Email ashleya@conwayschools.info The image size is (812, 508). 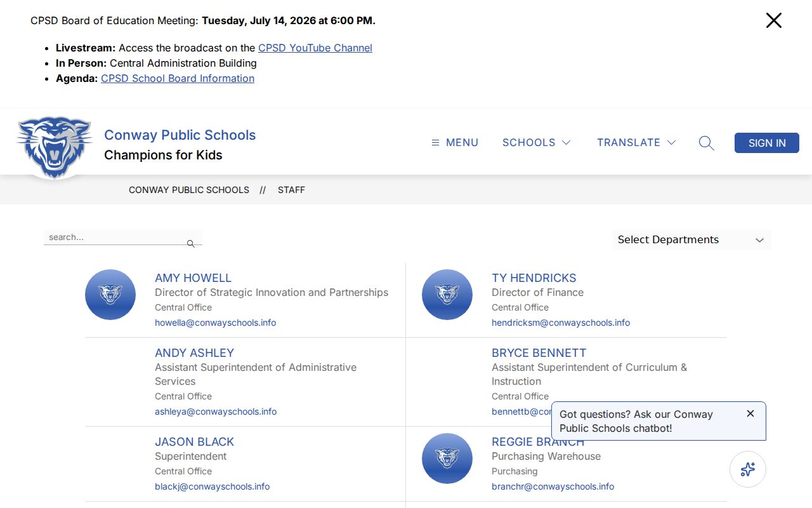click(x=216, y=411)
